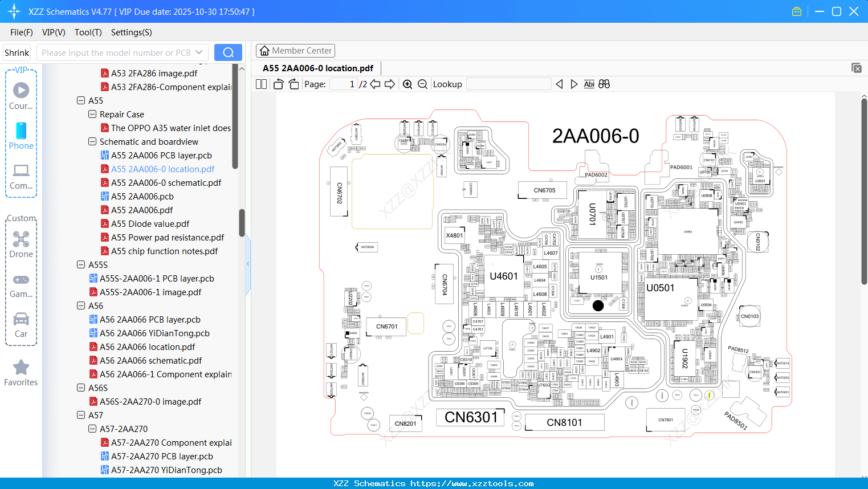This screenshot has height=489, width=868.
Task: Open the Abi text search mode
Action: point(589,84)
